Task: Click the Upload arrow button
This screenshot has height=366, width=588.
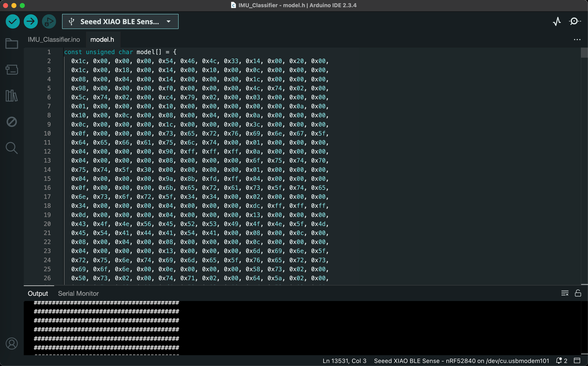Action: pos(31,22)
